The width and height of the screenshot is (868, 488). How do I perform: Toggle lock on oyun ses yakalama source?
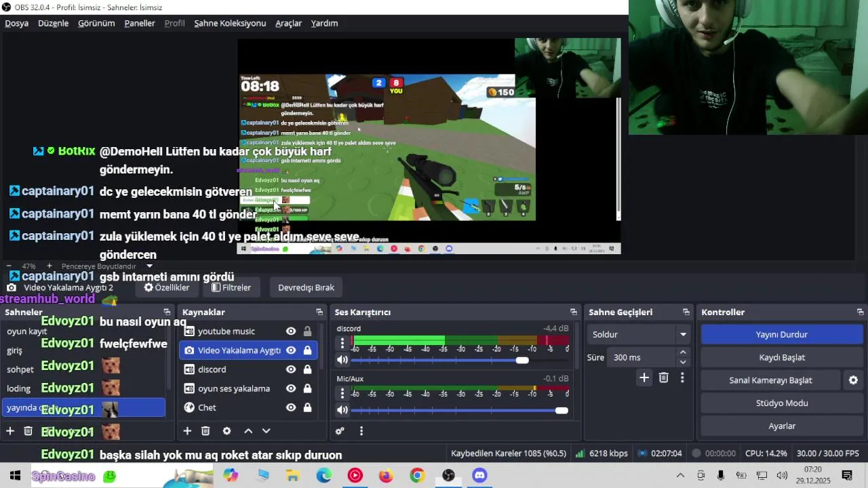(x=307, y=388)
